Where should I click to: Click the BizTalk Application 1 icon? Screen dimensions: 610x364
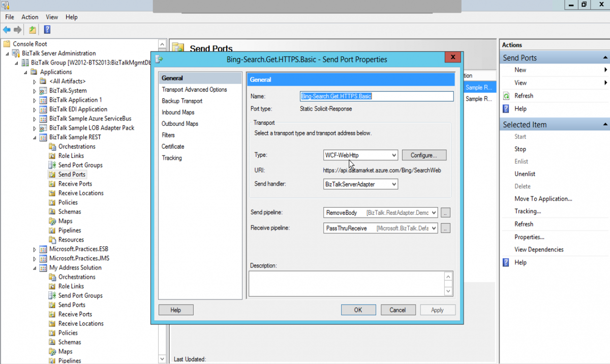point(44,100)
